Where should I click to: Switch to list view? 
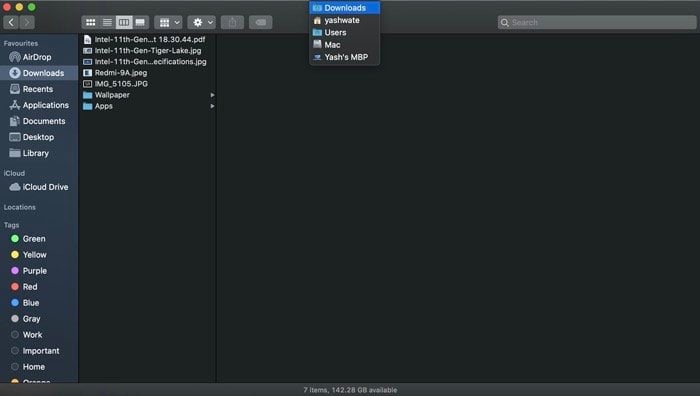[107, 22]
